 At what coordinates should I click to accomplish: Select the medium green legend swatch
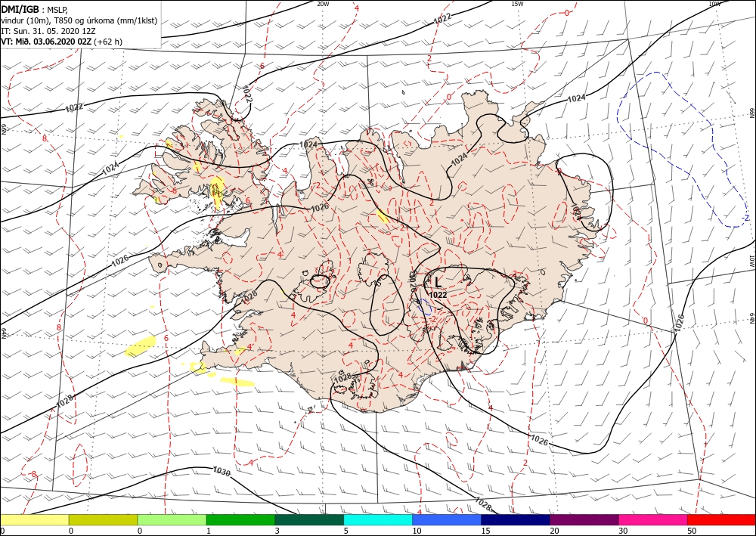(240, 519)
